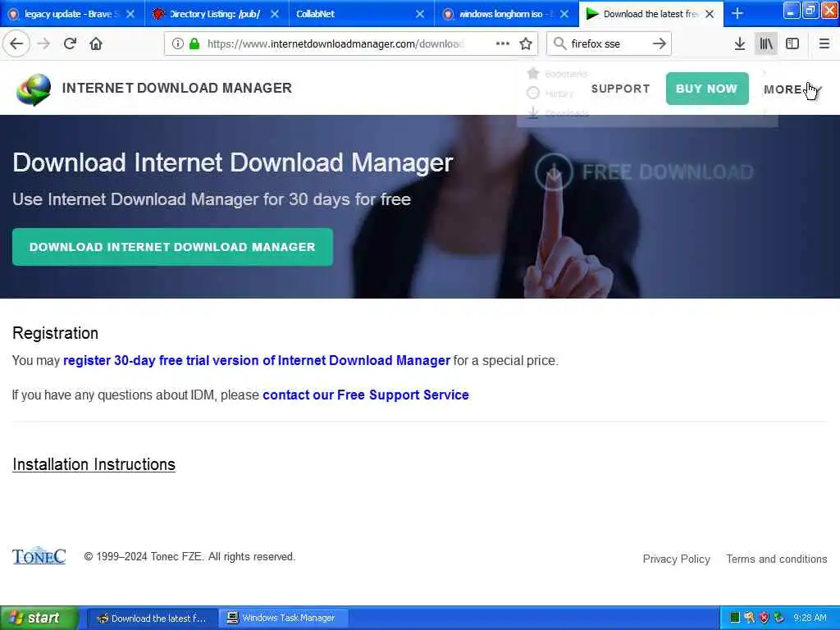Open the Library toolbar button
The image size is (840, 630).
click(x=766, y=44)
